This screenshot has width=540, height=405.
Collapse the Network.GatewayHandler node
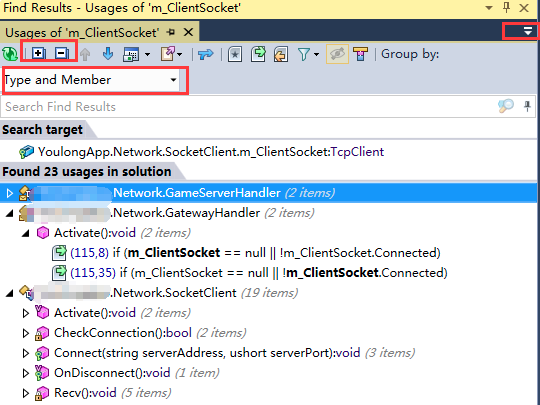click(x=10, y=214)
